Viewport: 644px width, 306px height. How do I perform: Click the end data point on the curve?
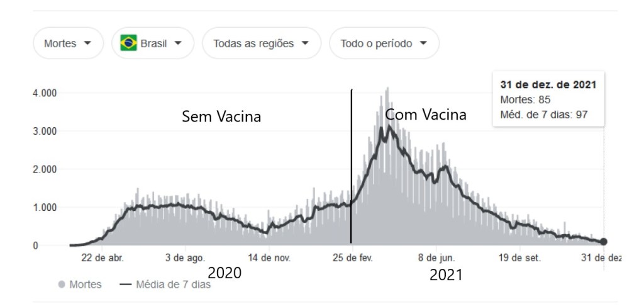604,241
